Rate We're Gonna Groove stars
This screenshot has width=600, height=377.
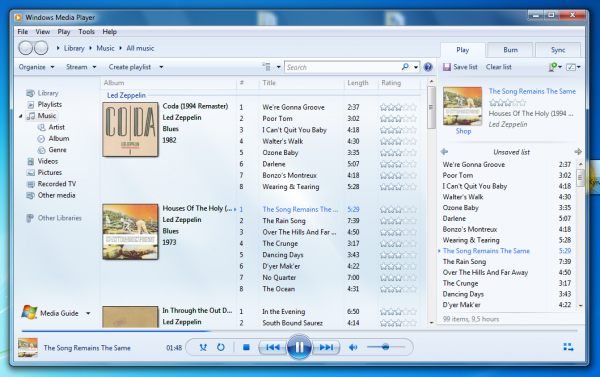(x=398, y=108)
